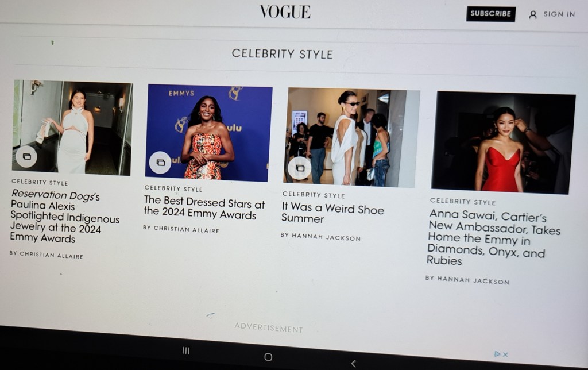Tap the Android home button

[x=268, y=357]
